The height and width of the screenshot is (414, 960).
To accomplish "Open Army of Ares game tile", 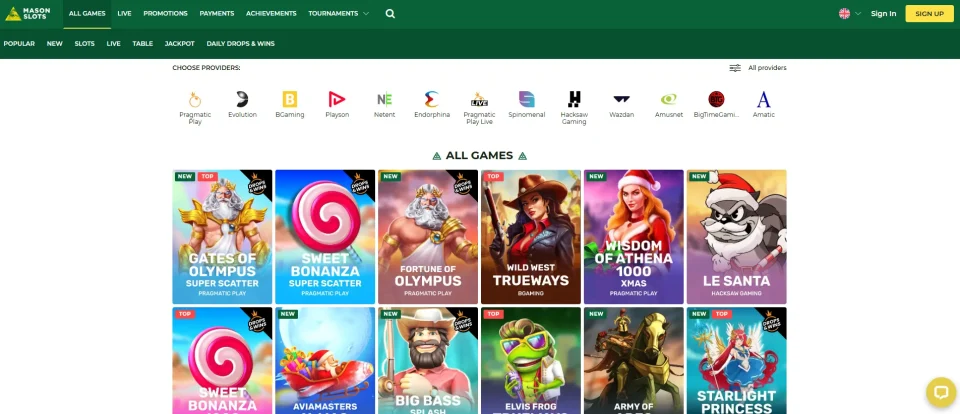I will pos(634,361).
